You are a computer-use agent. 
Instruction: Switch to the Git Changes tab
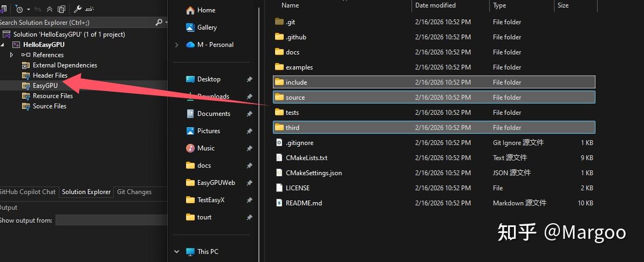point(134,192)
